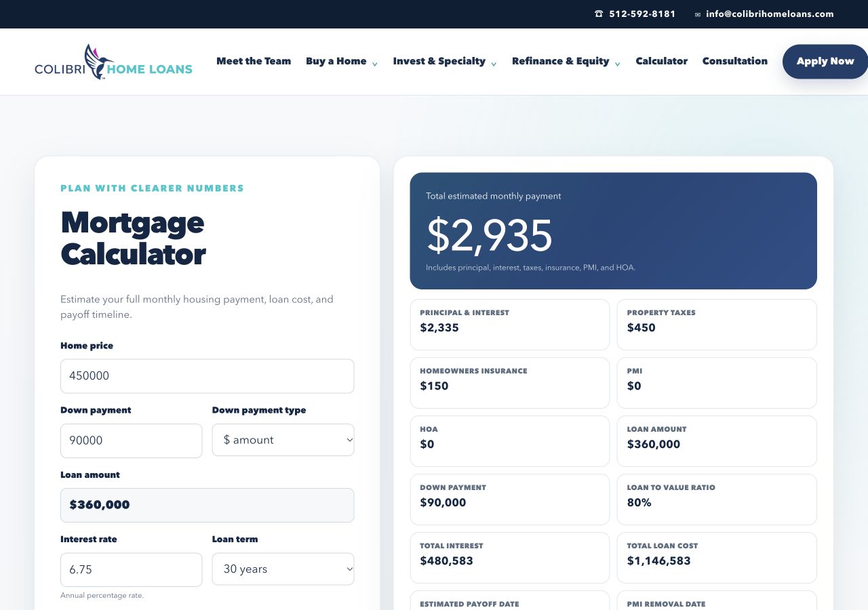Click the Property Taxes $450 card

(x=717, y=325)
